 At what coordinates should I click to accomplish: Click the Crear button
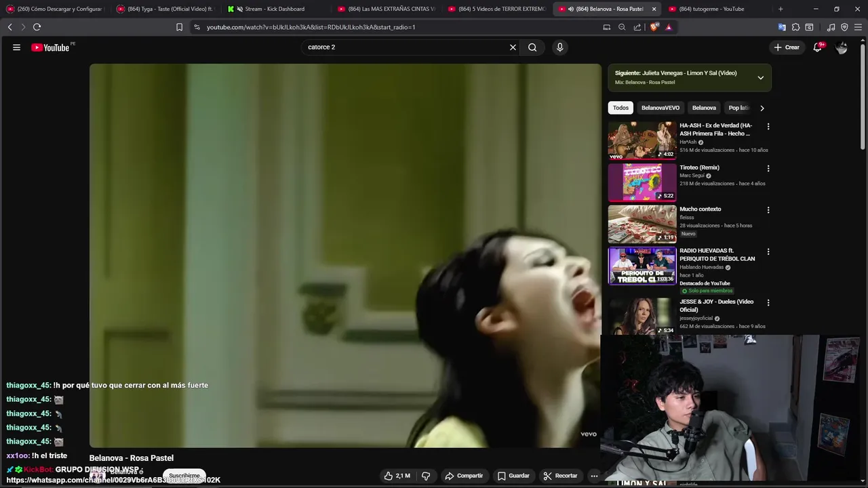tap(787, 47)
